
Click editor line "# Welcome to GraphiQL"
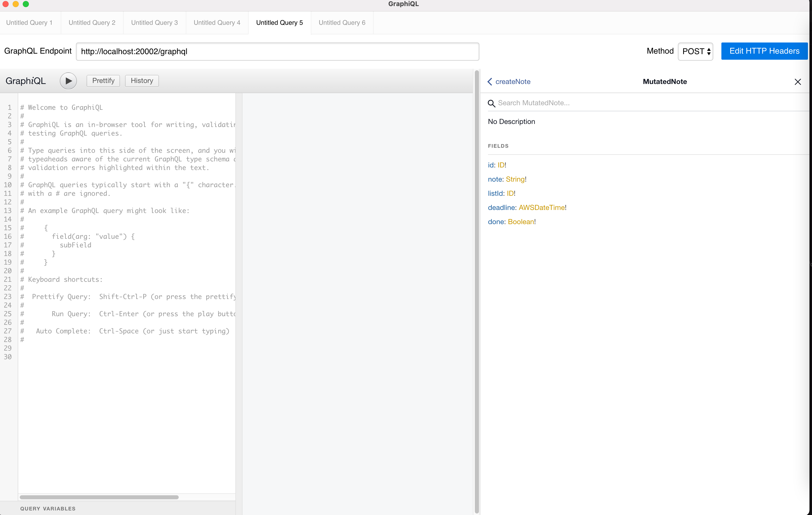coord(61,108)
